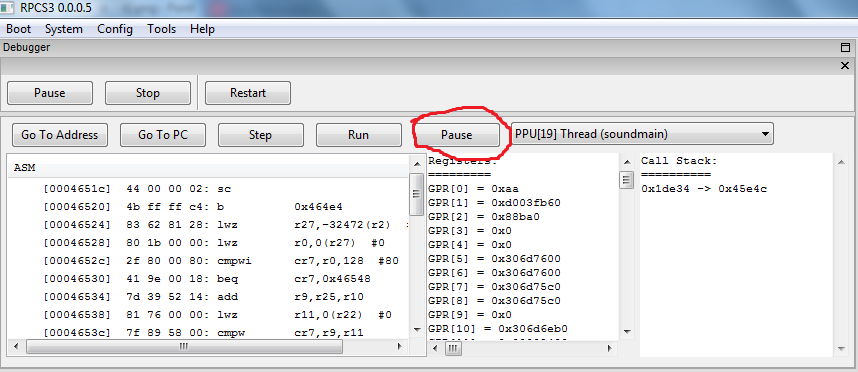Click the ASM horizontal scrollbar thumb

(184, 346)
